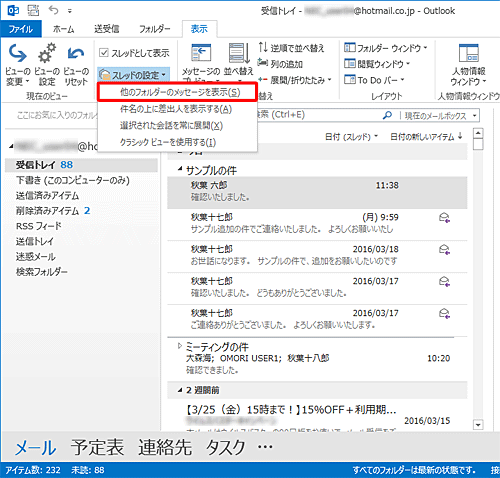This screenshot has height=478, width=500.
Task: Click replied icon on the 2016/03/18 message
Action: pyautogui.click(x=444, y=250)
